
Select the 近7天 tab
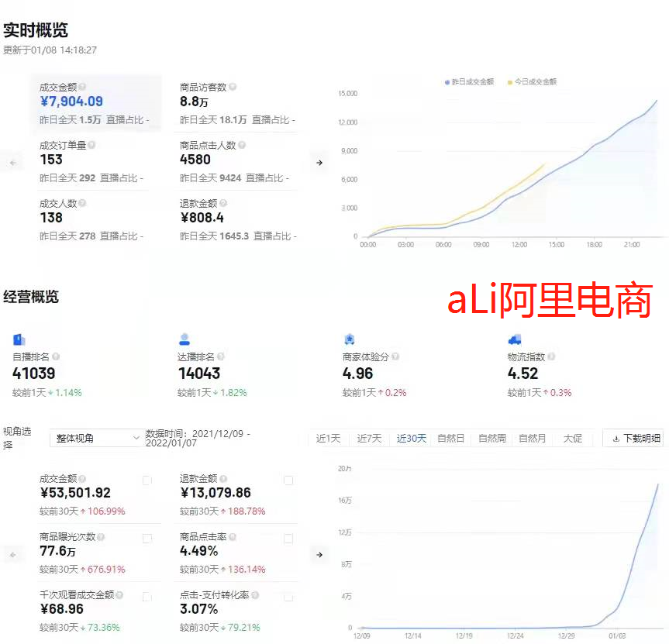point(369,438)
